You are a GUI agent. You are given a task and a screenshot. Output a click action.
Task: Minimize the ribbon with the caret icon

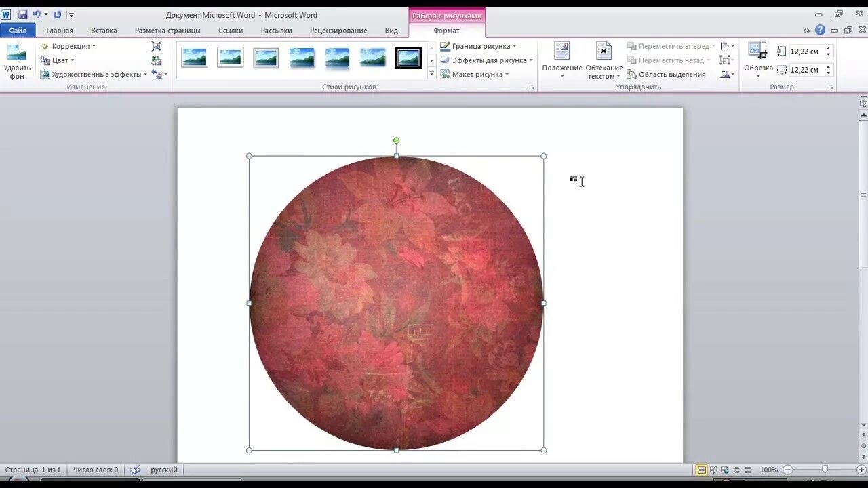pos(806,30)
